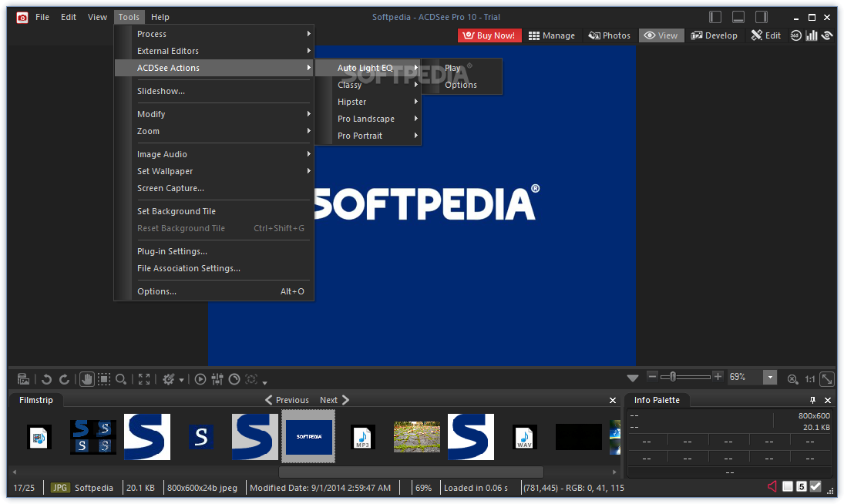The height and width of the screenshot is (504, 844).
Task: Rotate image counter-clockwise
Action: [x=47, y=379]
